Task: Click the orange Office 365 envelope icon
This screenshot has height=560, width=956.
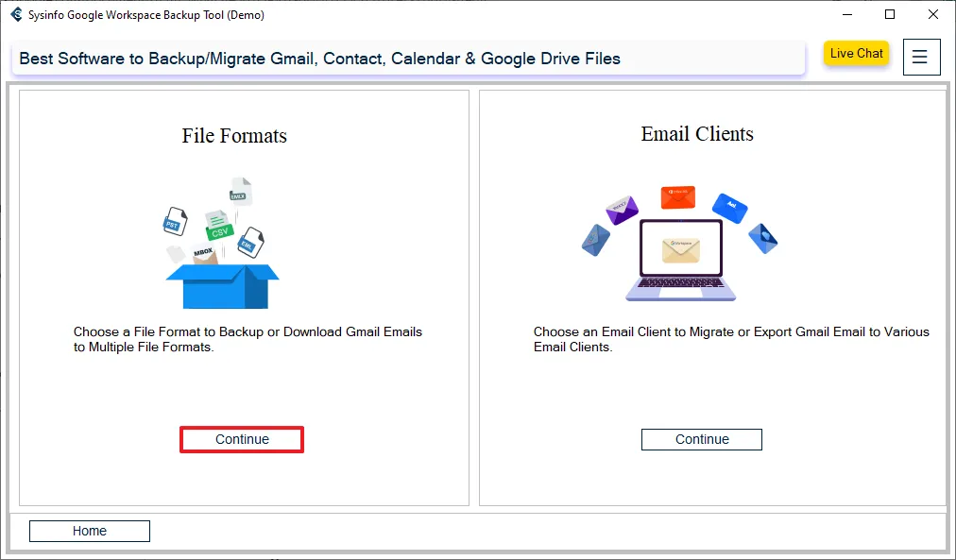Action: tap(678, 196)
